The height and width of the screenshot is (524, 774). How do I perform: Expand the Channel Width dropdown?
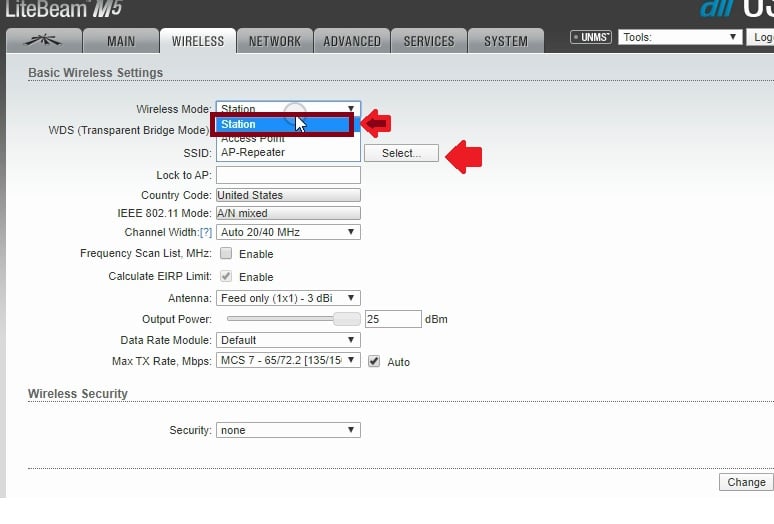coord(288,232)
